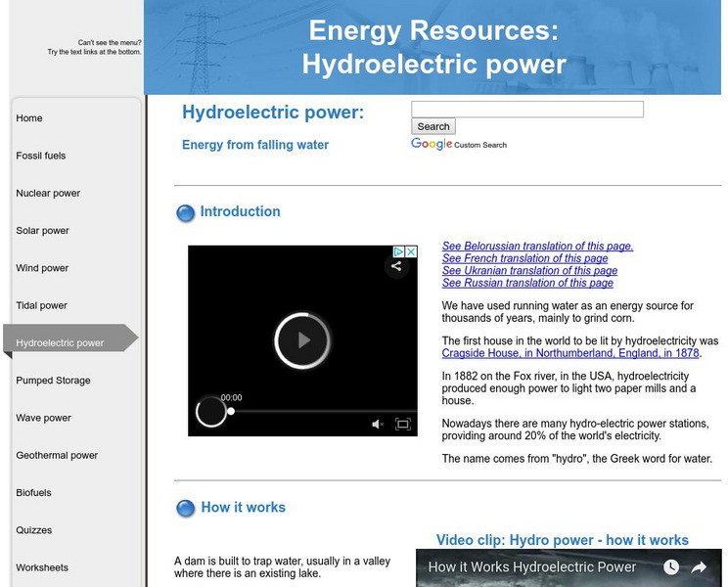Select Geothermal power in the sidebar
This screenshot has width=728, height=587.
point(57,455)
